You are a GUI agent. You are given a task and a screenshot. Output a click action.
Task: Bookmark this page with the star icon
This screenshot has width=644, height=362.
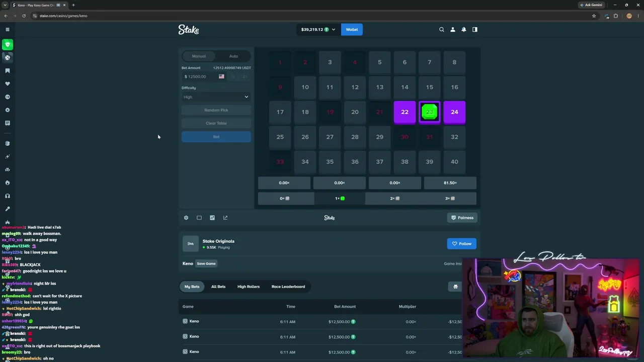pos(594,16)
